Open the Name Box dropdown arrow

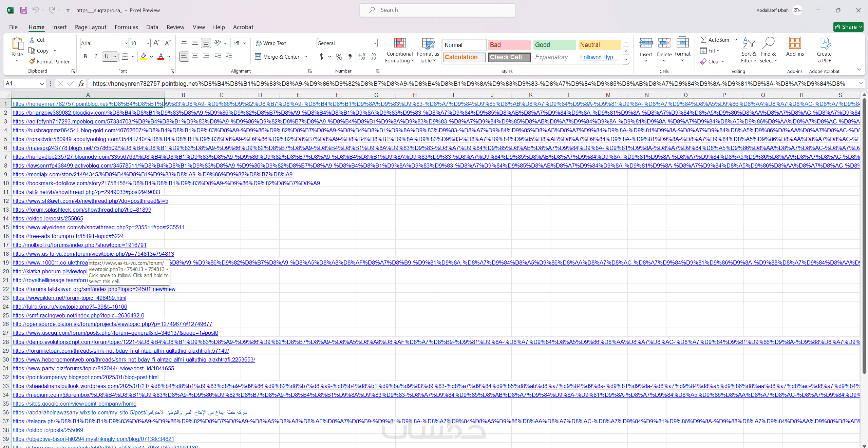click(42, 83)
